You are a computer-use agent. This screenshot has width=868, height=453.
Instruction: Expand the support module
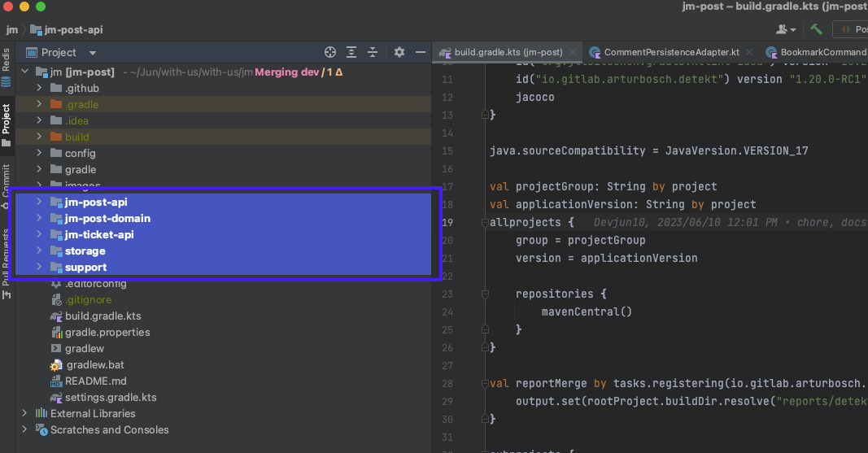pyautogui.click(x=39, y=267)
